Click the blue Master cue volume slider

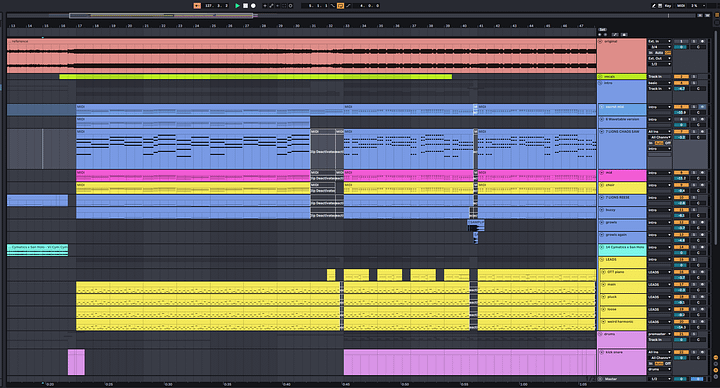[x=698, y=379]
